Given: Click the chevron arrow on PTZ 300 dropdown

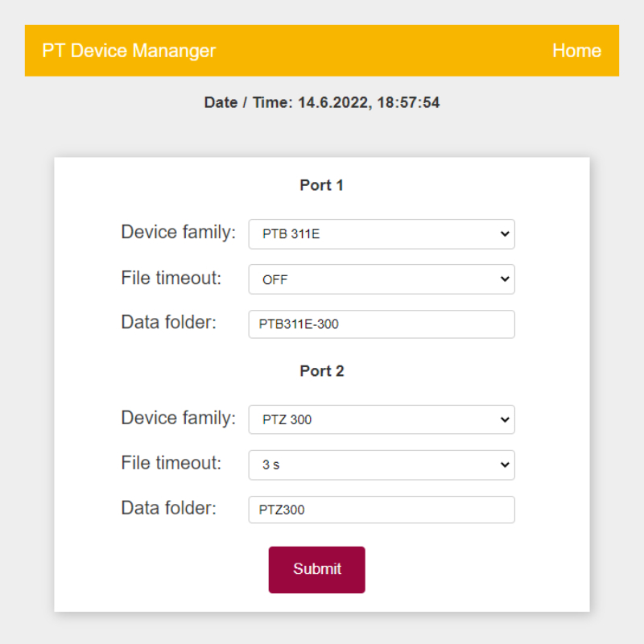Looking at the screenshot, I should point(505,419).
